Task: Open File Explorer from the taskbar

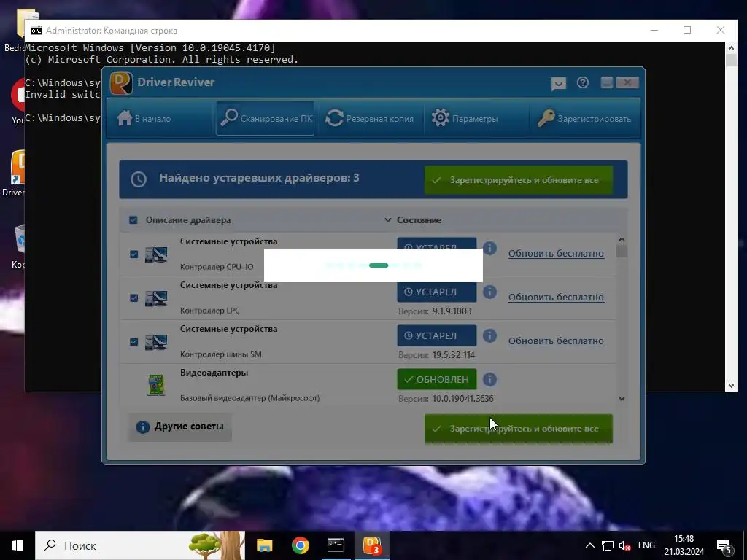Action: tap(264, 545)
